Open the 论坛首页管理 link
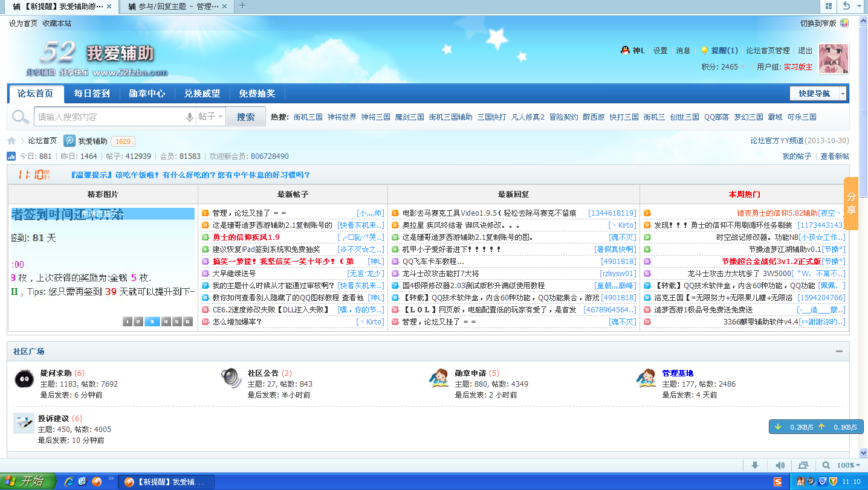The height and width of the screenshot is (490, 868). point(768,51)
